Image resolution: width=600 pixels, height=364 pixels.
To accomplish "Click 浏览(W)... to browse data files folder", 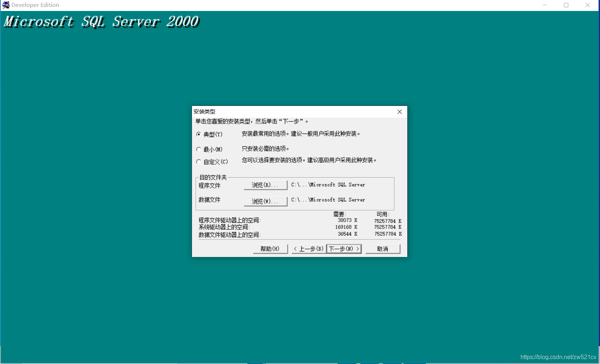I will (265, 201).
